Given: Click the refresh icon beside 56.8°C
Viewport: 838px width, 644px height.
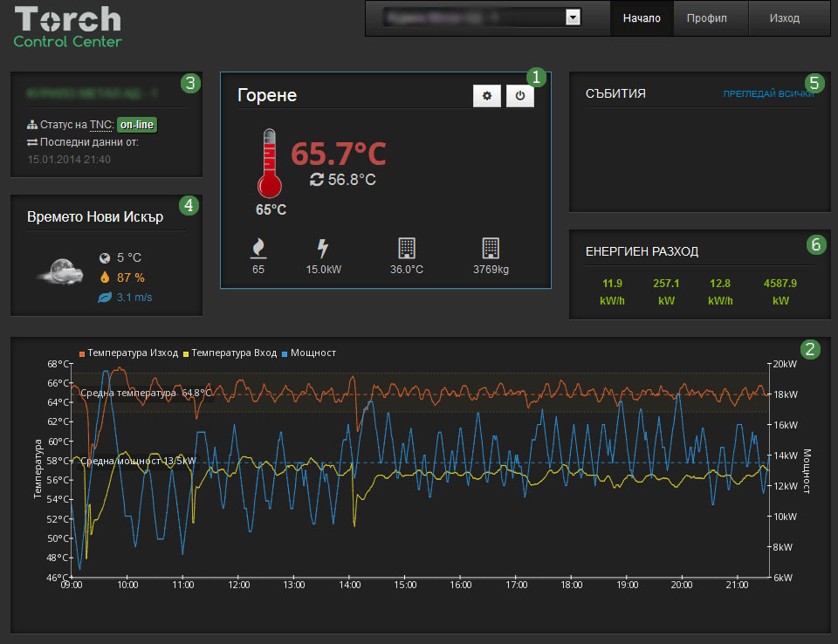Looking at the screenshot, I should pyautogui.click(x=317, y=179).
